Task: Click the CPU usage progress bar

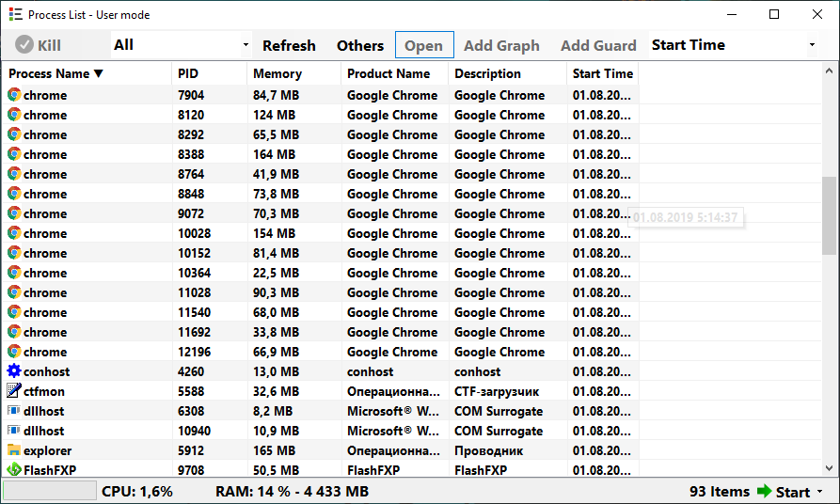Action: point(50,491)
